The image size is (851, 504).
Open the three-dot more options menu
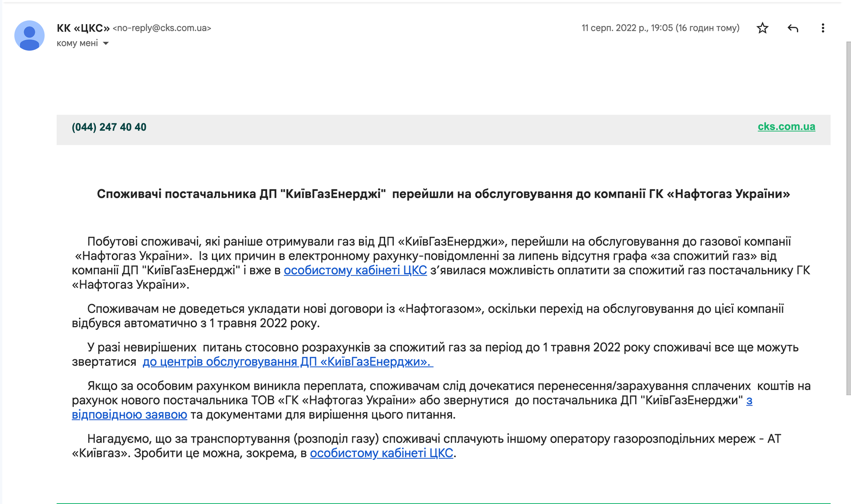click(823, 28)
